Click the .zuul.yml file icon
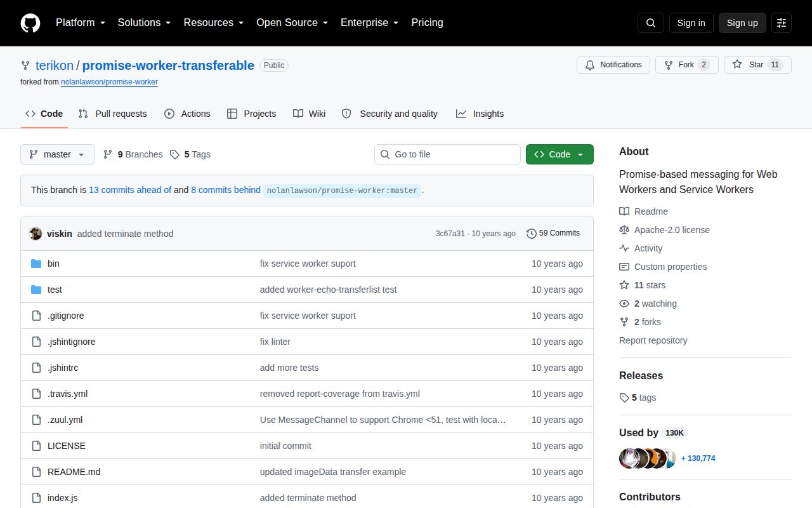812x508 pixels. click(36, 420)
